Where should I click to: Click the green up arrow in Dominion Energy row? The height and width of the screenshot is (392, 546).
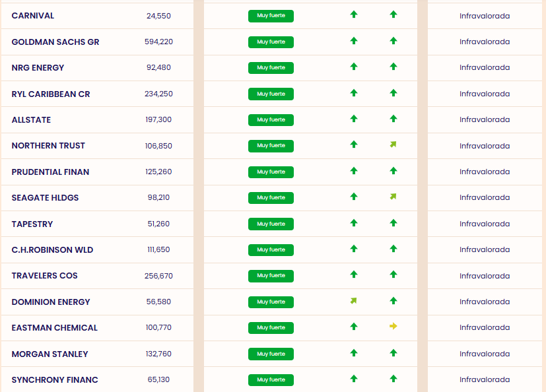[393, 301]
